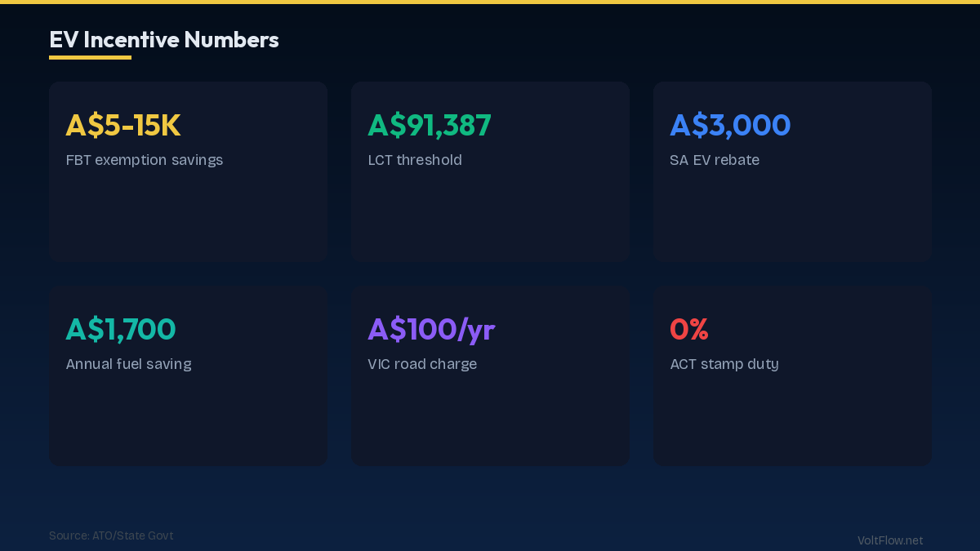The image size is (980, 551).
Task: Click empty area of FBT exemption card
Action: click(x=188, y=216)
